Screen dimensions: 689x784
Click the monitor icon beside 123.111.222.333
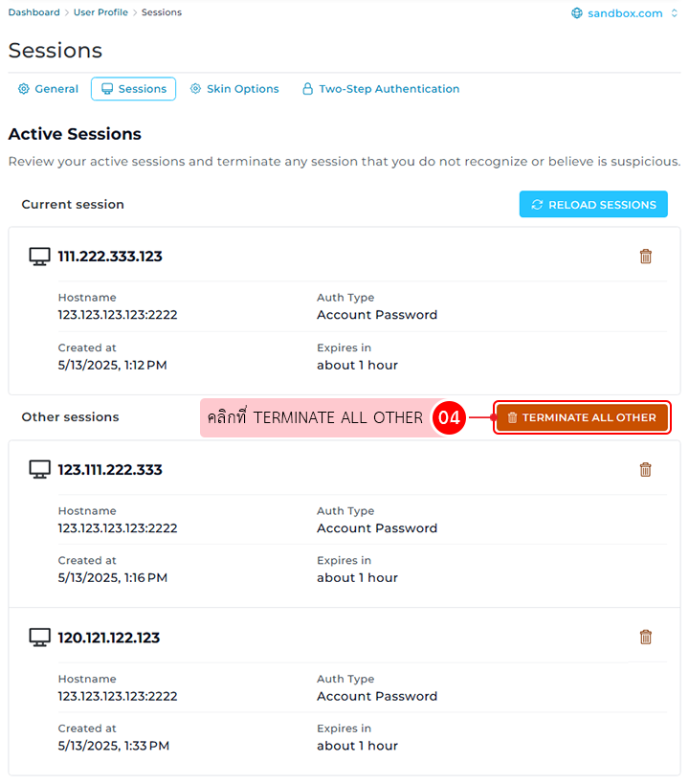tap(39, 470)
